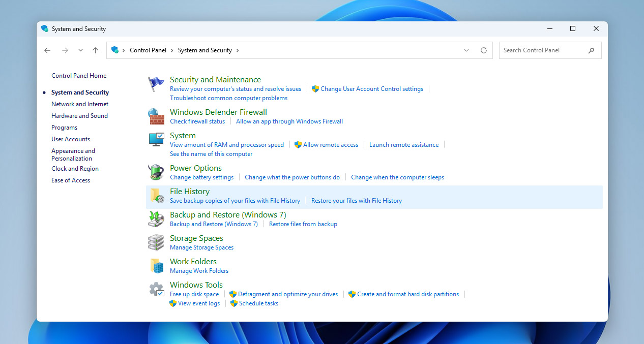Click the shield icon beside Schedule tasks
The image size is (644, 344).
pyautogui.click(x=234, y=303)
